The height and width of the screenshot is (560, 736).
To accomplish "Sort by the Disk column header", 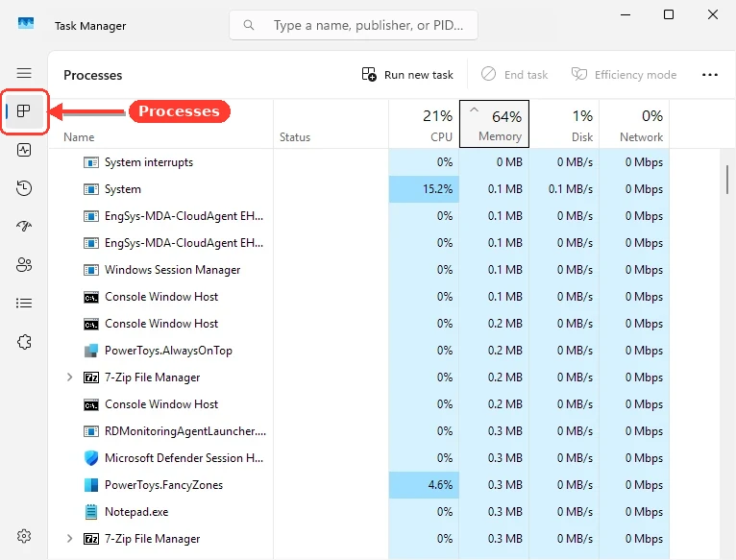I will 564,124.
